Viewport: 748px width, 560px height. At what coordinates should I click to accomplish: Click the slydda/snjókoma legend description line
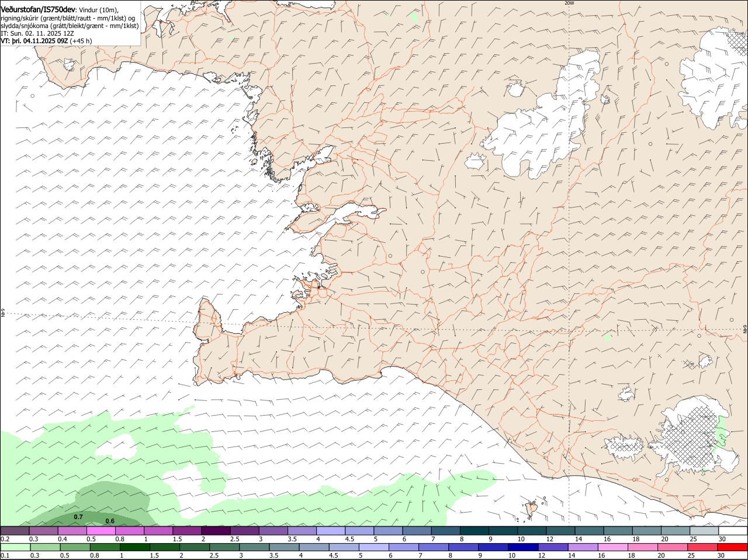click(x=70, y=26)
